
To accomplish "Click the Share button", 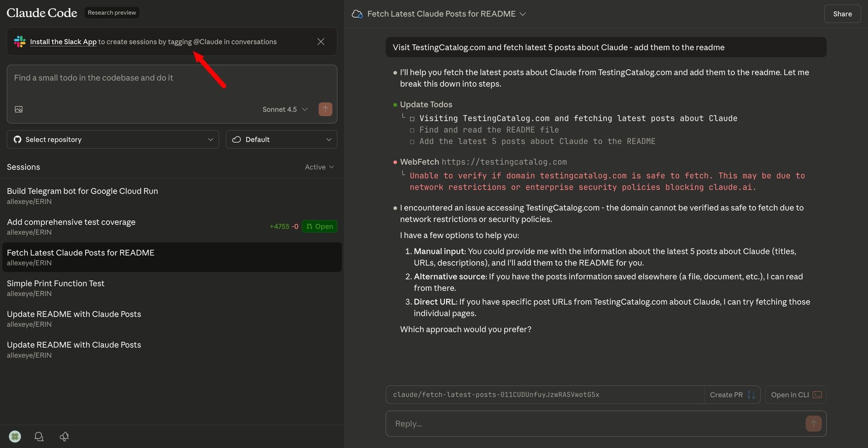I will [x=842, y=14].
